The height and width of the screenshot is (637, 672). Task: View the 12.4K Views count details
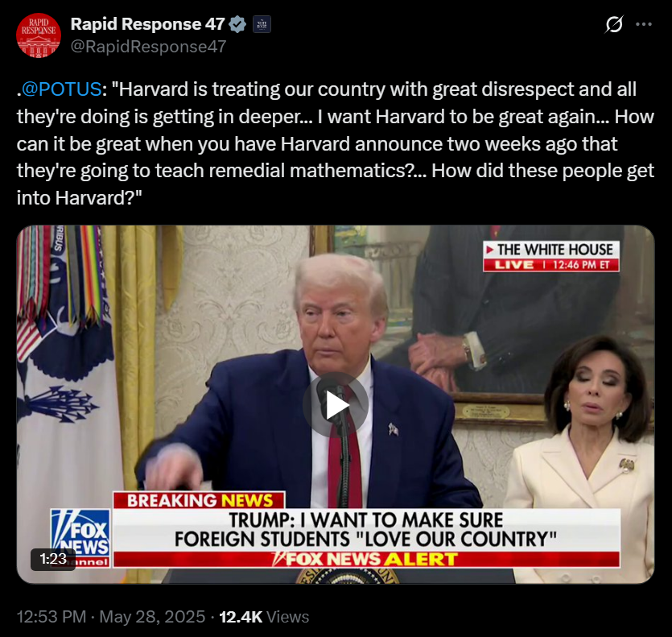264,616
